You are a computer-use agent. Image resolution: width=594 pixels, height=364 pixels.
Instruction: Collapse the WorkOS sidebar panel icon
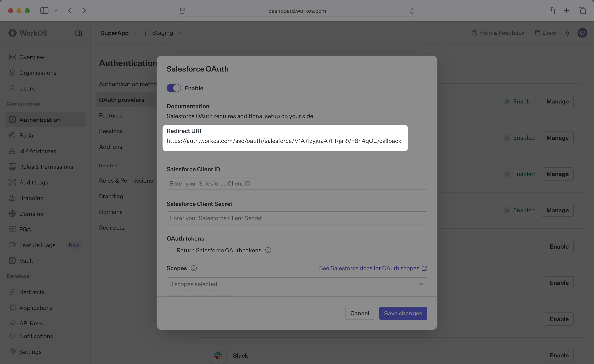[x=79, y=33]
